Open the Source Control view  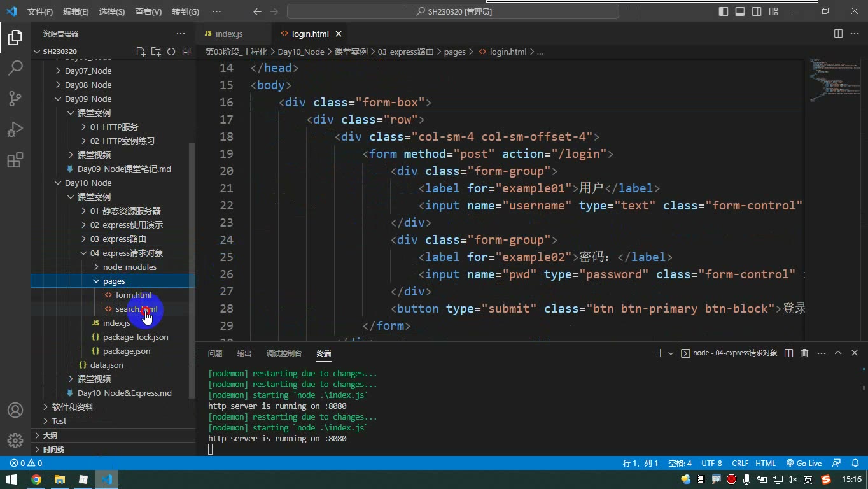click(x=15, y=99)
